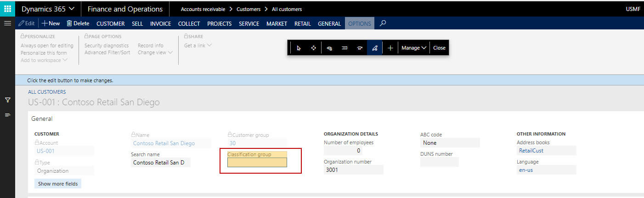644x198 pixels.
Task: Click Personalize this form
Action: (x=44, y=53)
